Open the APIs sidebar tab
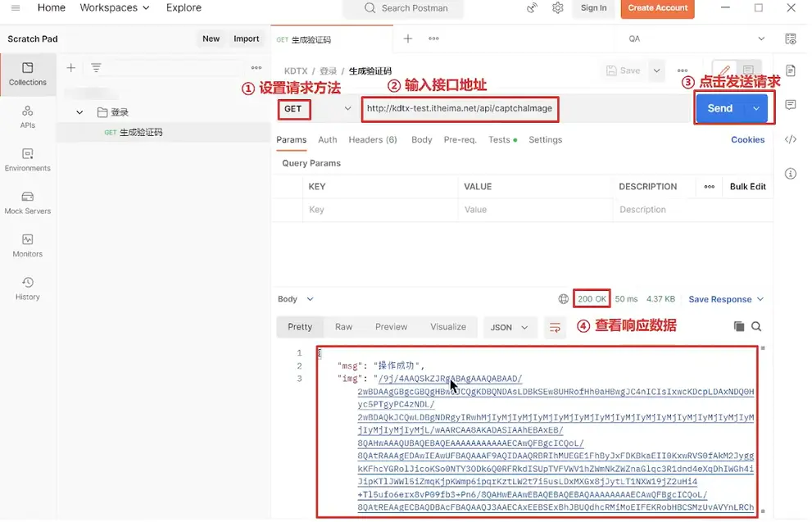 tap(27, 117)
